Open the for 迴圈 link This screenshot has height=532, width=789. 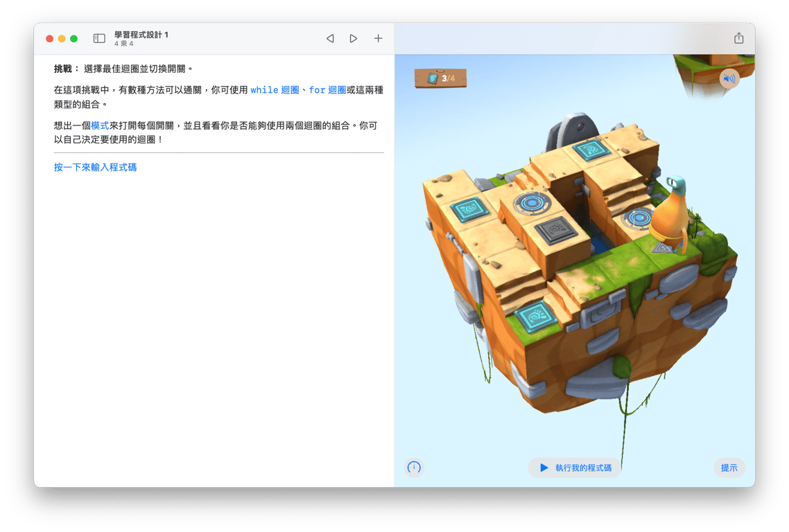click(x=327, y=90)
